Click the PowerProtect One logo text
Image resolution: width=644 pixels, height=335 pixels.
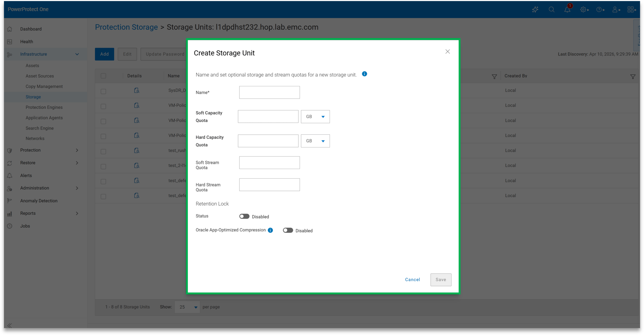pyautogui.click(x=28, y=9)
